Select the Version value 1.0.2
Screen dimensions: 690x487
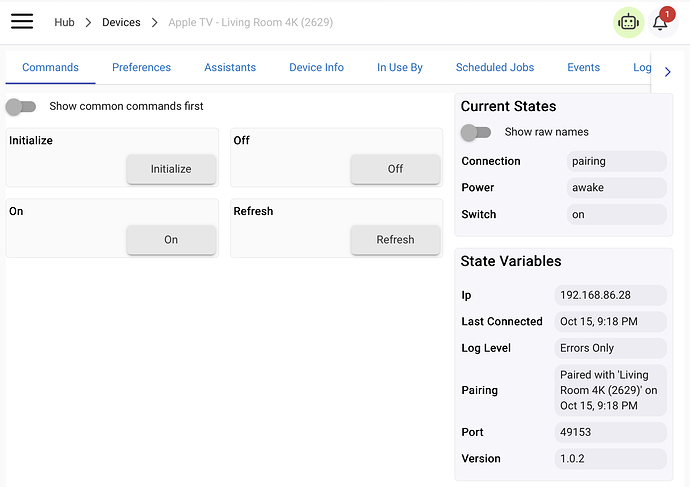(610, 459)
